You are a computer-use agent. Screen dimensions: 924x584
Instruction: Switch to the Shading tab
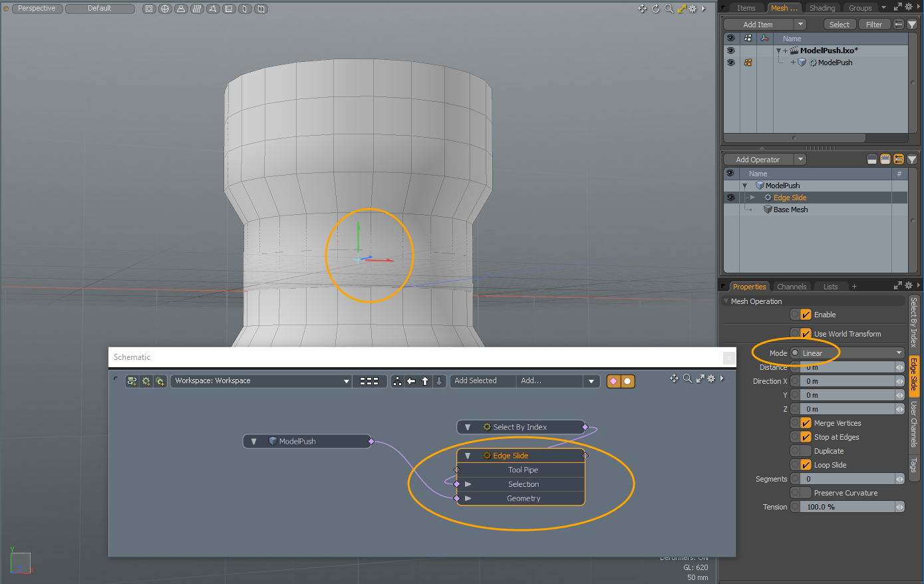(822, 8)
